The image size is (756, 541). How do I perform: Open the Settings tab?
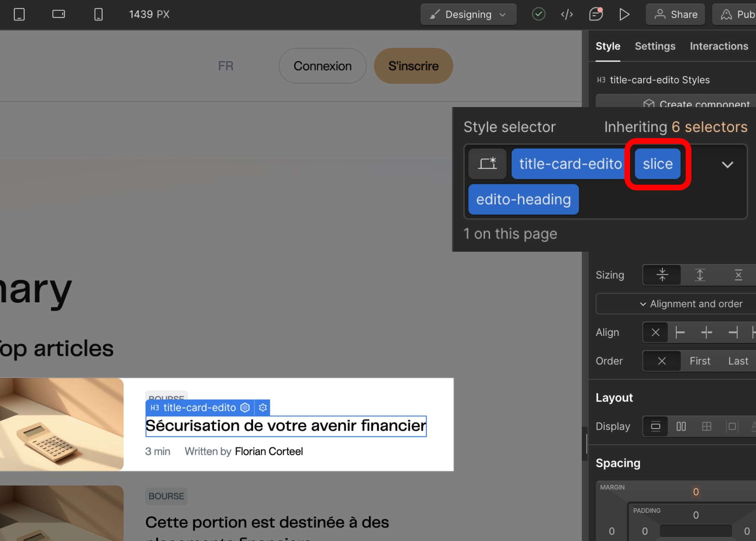click(x=655, y=46)
